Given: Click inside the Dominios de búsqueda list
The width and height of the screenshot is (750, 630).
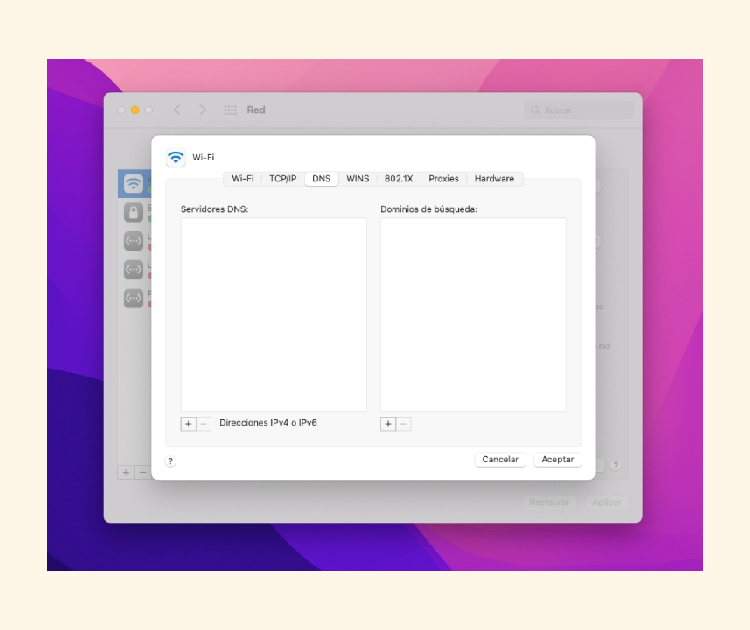Looking at the screenshot, I should pyautogui.click(x=473, y=314).
